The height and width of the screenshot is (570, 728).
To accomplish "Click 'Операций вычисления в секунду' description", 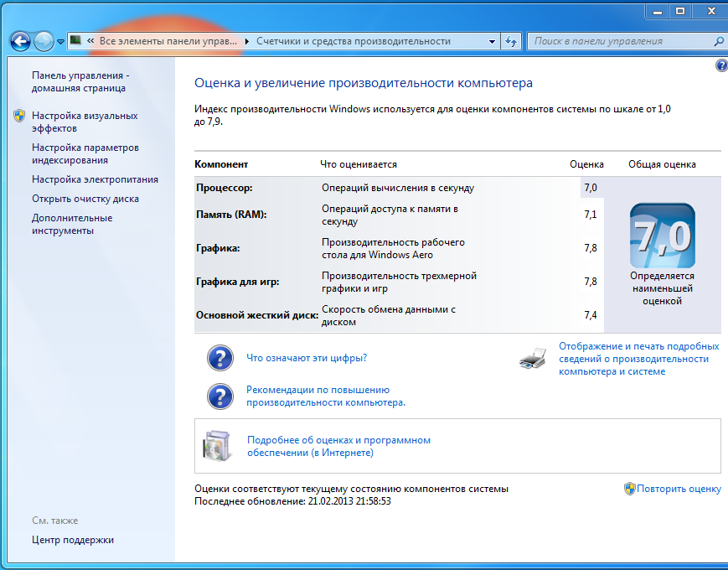I will click(398, 188).
